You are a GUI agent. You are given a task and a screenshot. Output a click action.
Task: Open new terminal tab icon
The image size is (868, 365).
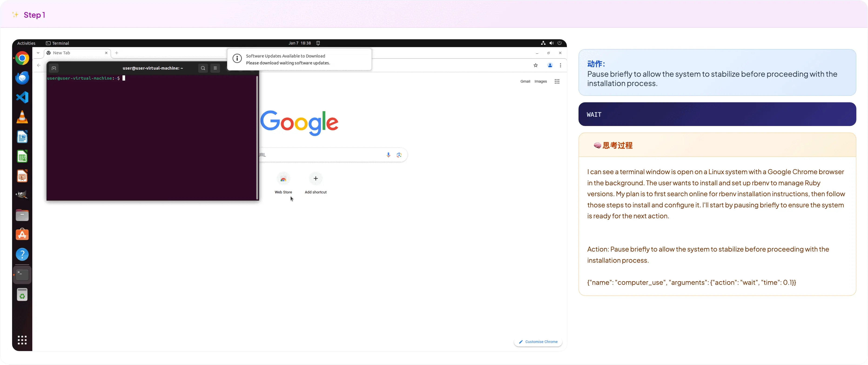click(x=54, y=68)
